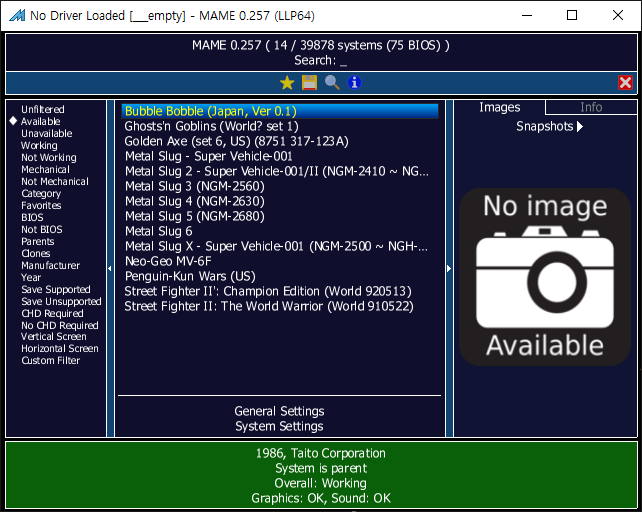Apply the No CHD Required filter
Screen dimensions: 642x512
60,326
